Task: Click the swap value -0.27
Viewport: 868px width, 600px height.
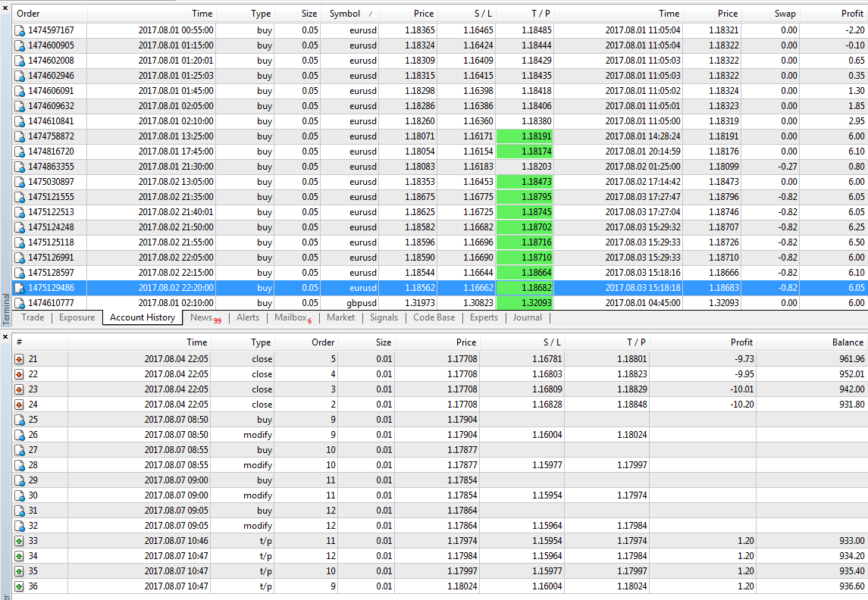Action: pyautogui.click(x=788, y=167)
